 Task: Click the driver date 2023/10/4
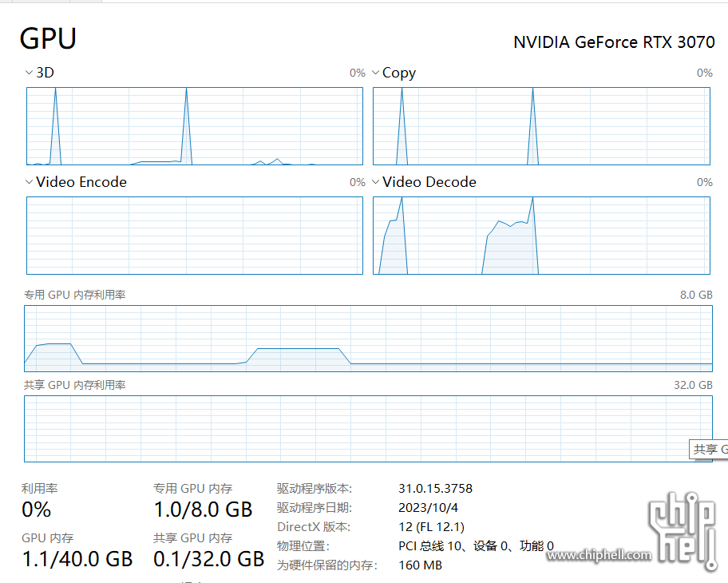point(428,507)
